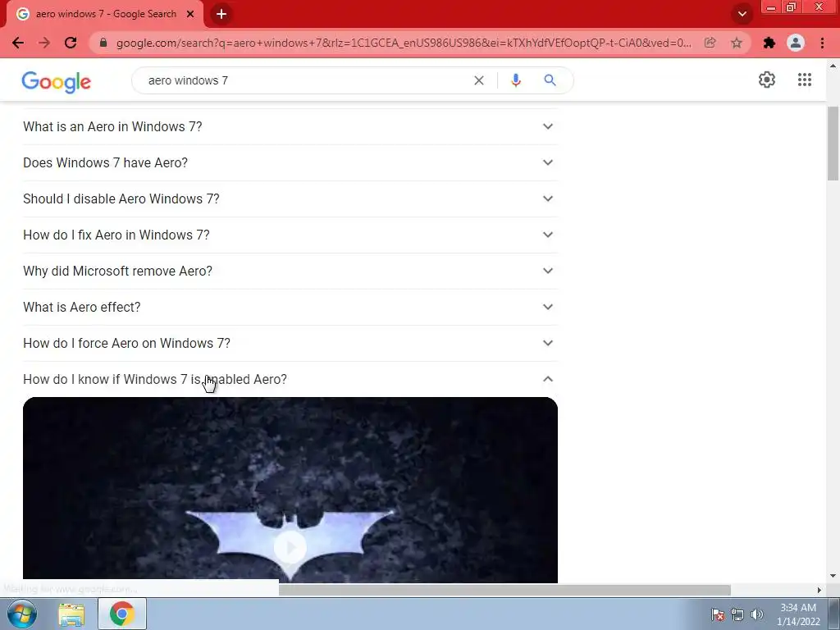Image resolution: width=840 pixels, height=630 pixels.
Task: Open Chrome's three-dot menu
Action: tap(822, 43)
